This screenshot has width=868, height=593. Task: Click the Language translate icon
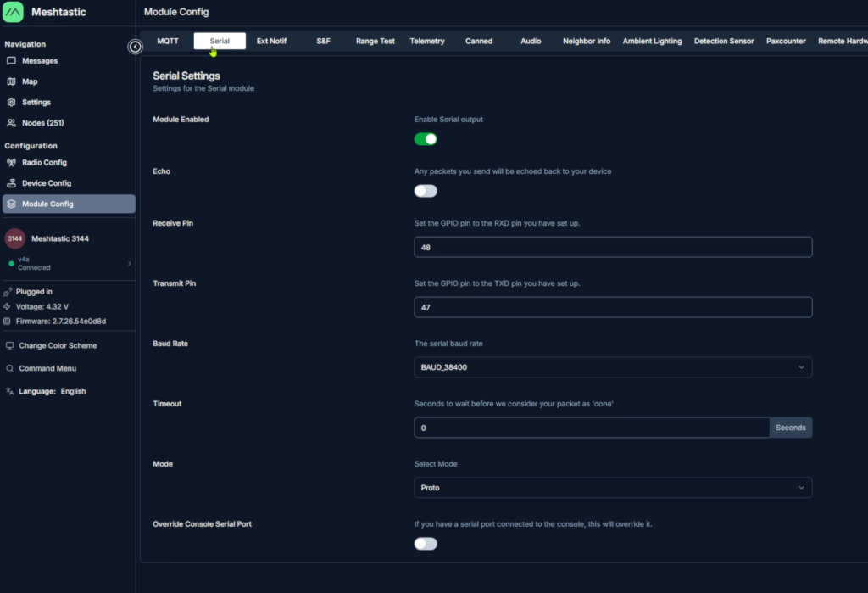pyautogui.click(x=9, y=391)
